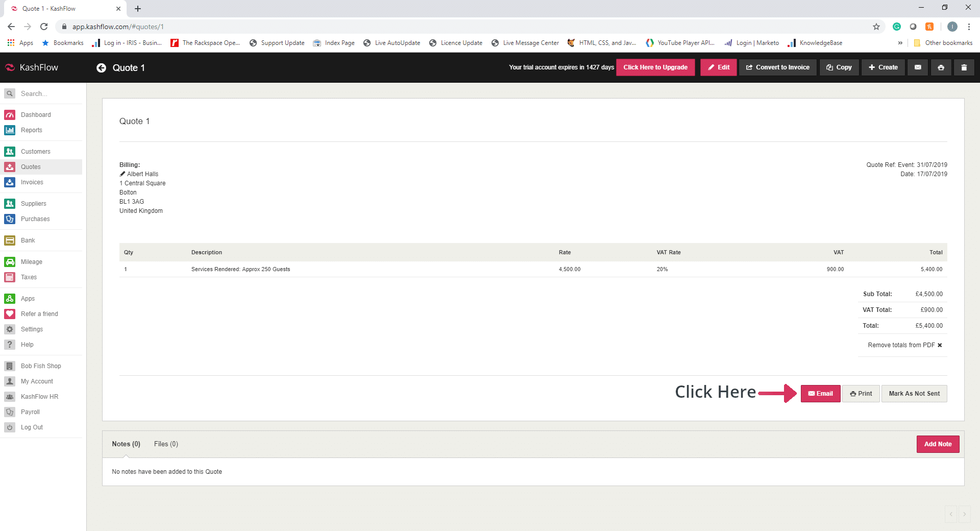The width and height of the screenshot is (980, 531).
Task: Open the Chrome three-dot menu
Action: click(969, 27)
